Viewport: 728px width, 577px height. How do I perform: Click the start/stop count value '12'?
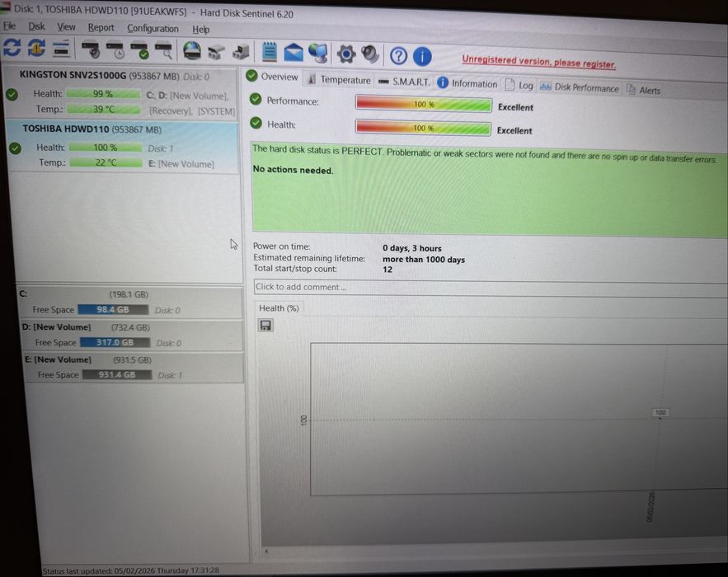coord(387,270)
